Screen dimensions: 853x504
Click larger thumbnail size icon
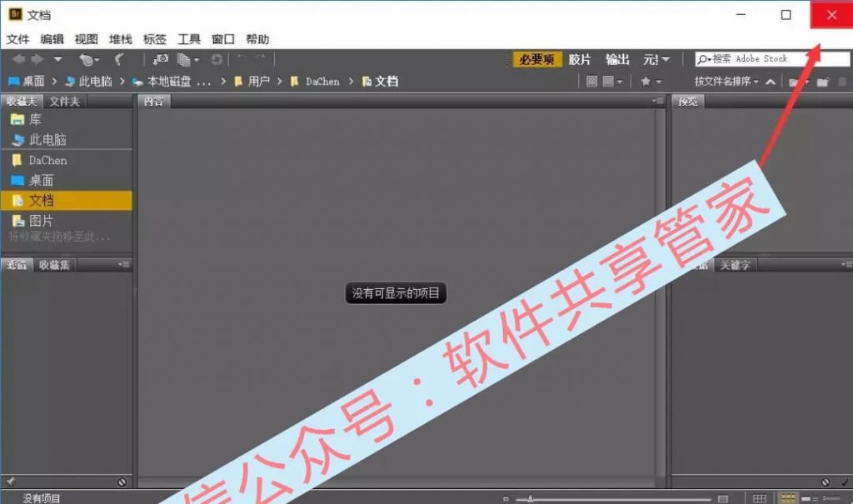point(723,498)
